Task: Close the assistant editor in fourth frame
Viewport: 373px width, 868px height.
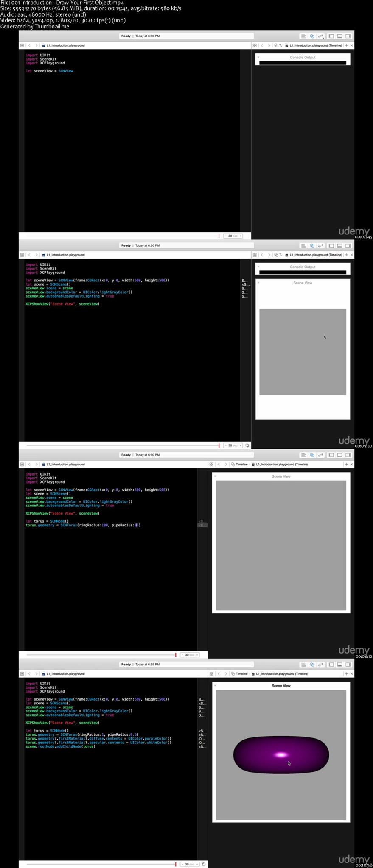Action: tap(352, 674)
